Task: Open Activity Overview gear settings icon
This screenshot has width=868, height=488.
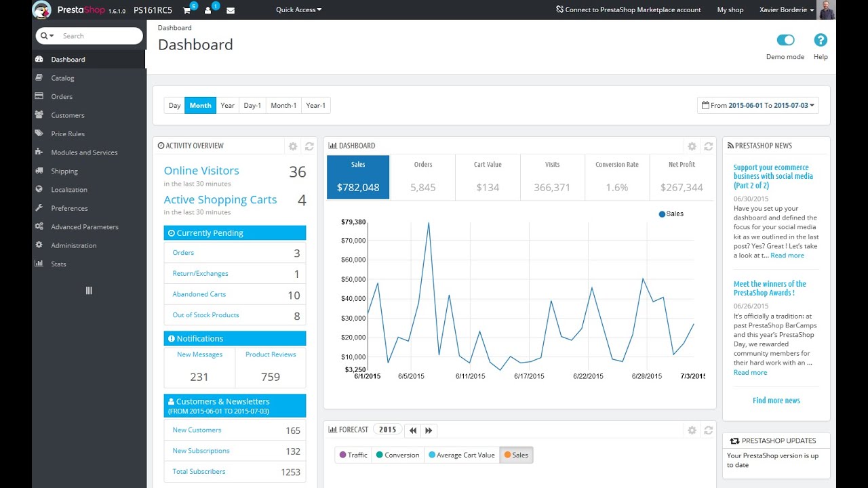Action: 293,146
